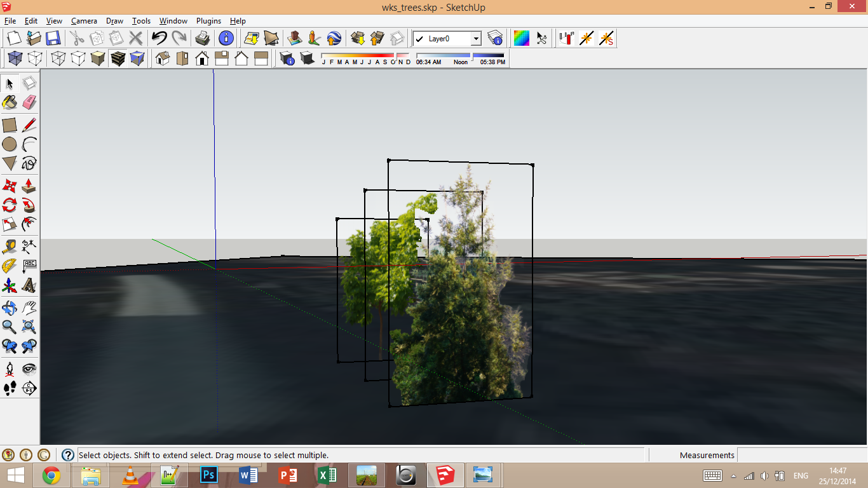
Task: Select the Pan hand tool
Action: [x=29, y=308]
